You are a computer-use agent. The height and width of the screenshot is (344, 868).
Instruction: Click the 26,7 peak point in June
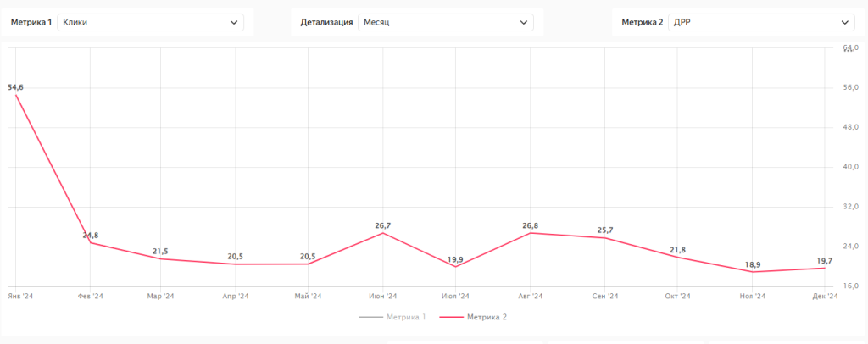pos(383,233)
